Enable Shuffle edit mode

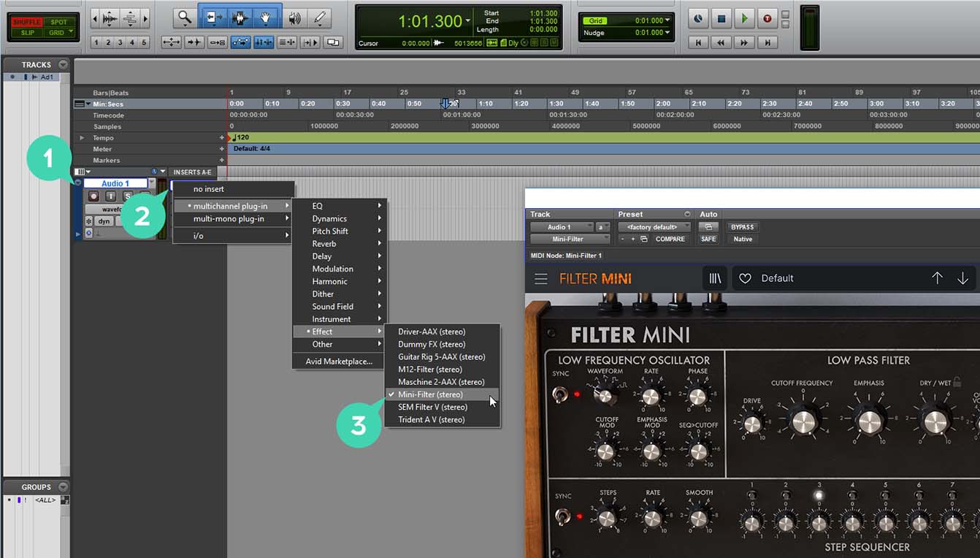[27, 22]
